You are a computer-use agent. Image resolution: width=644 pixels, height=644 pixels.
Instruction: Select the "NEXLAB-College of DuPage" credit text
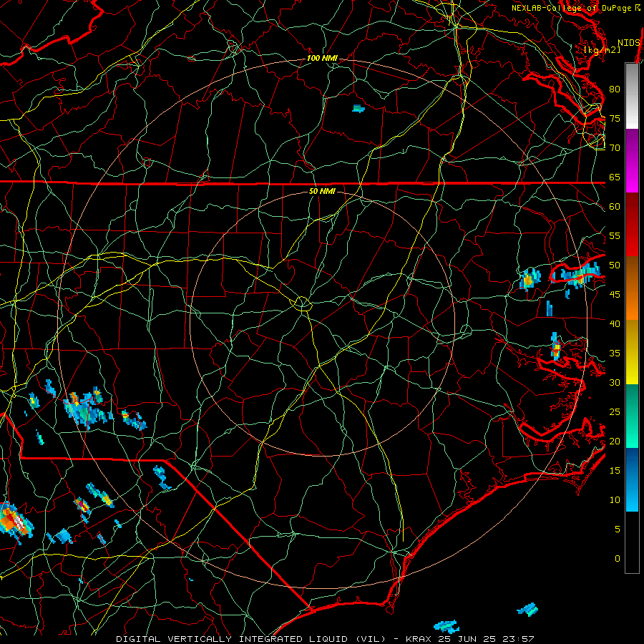click(571, 8)
